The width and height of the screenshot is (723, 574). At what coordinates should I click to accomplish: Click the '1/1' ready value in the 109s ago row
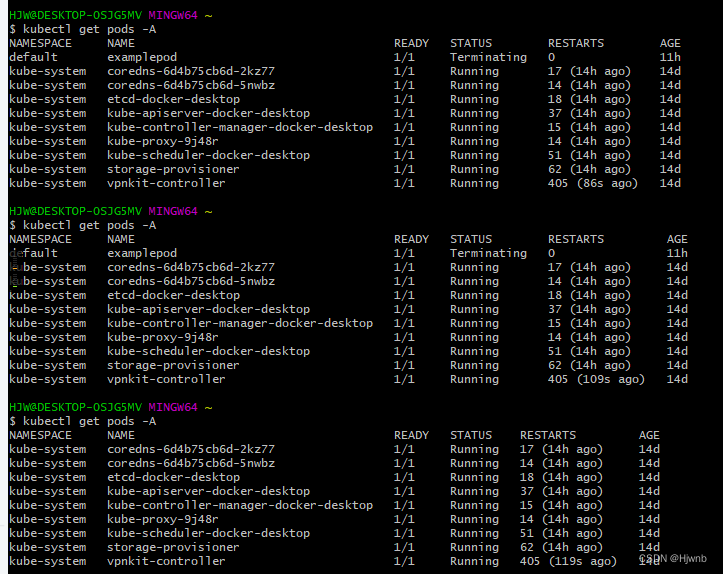[404, 379]
